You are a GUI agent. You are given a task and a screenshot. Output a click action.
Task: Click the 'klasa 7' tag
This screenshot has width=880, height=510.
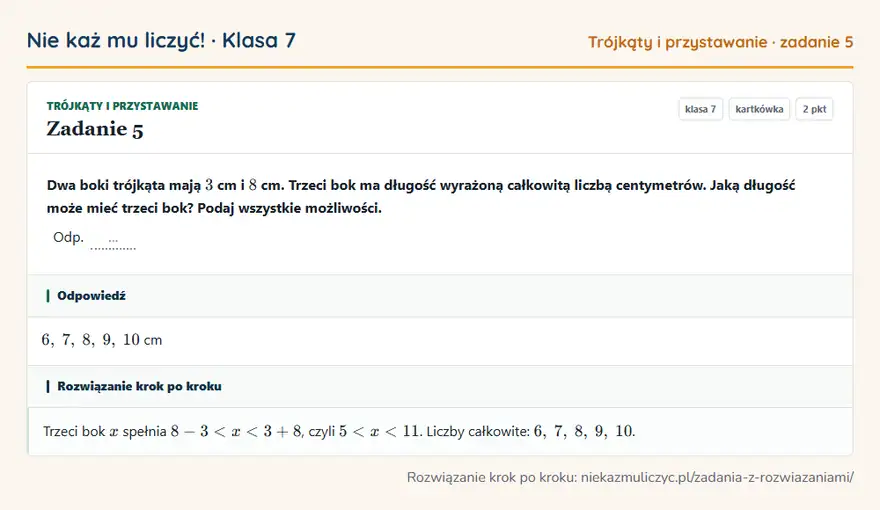[x=700, y=109]
